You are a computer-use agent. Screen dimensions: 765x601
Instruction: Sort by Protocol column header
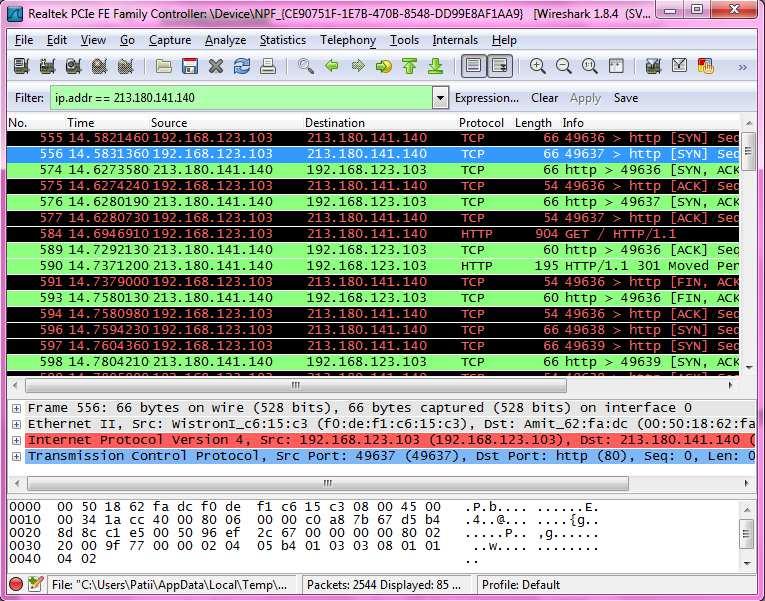click(481, 122)
